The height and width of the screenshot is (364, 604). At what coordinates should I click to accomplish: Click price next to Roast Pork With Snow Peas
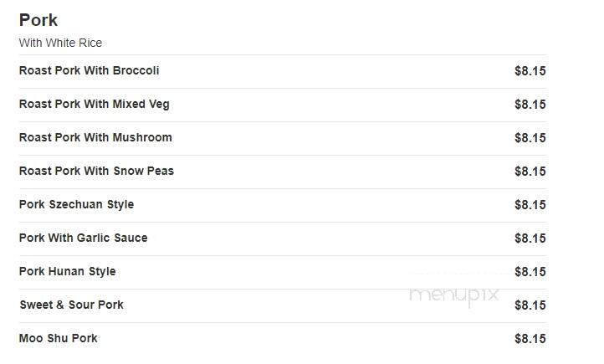(x=530, y=172)
